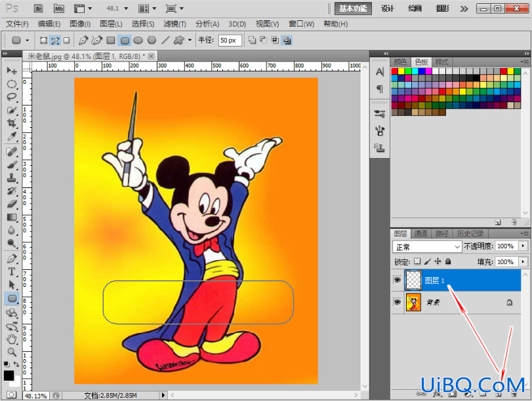Choose the Line shape in the options bar
The height and width of the screenshot is (401, 532).
tap(165, 41)
